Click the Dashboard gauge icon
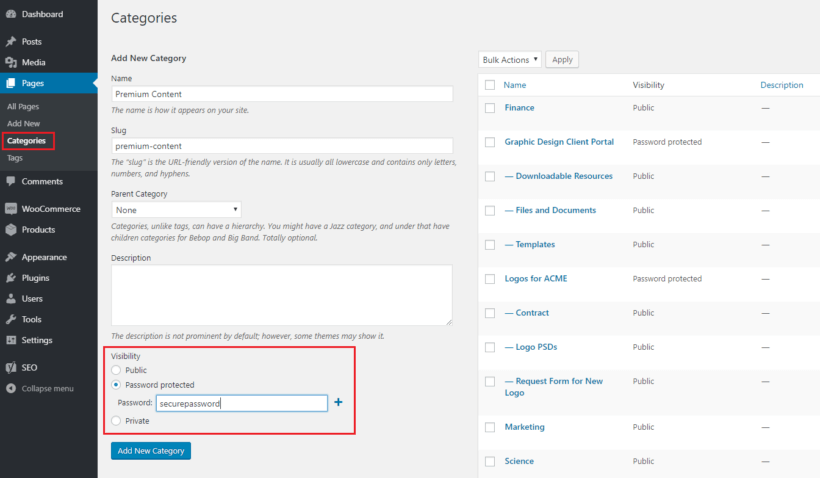 pos(11,14)
